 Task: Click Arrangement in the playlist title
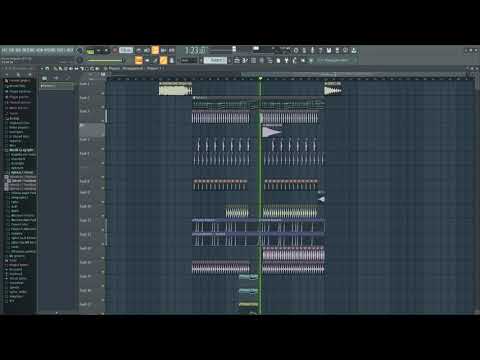(133, 68)
